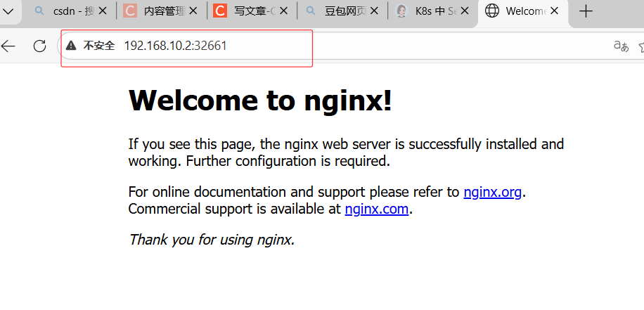Click the 豆包网页 tab search favicon
The height and width of the screenshot is (310, 644).
311,11
